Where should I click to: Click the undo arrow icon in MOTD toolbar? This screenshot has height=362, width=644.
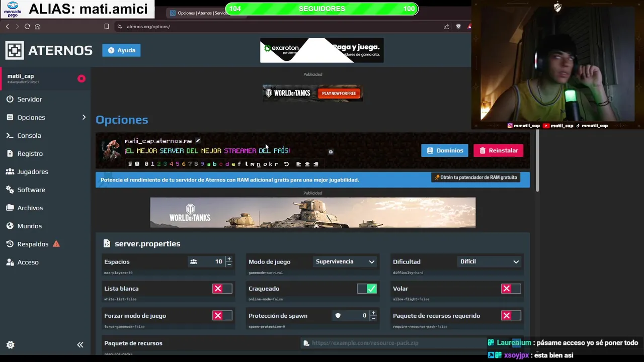(x=286, y=164)
